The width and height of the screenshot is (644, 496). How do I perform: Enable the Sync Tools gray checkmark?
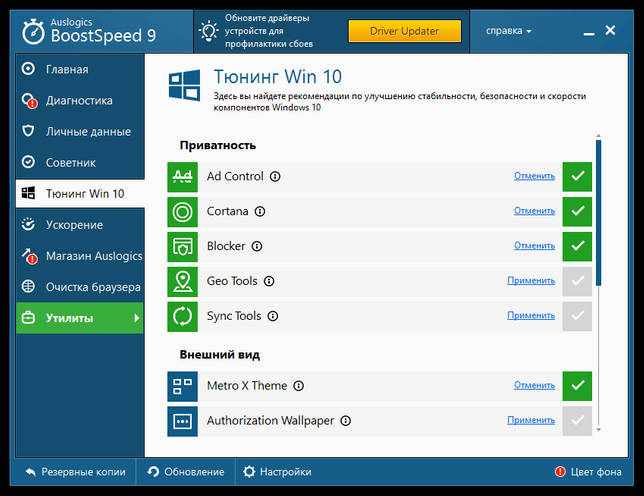577,316
